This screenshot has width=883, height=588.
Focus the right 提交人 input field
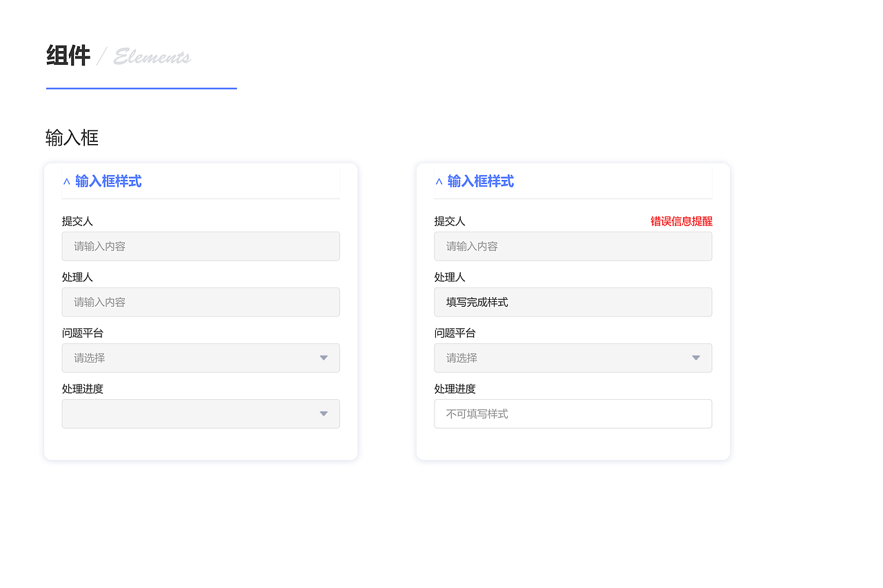(573, 246)
